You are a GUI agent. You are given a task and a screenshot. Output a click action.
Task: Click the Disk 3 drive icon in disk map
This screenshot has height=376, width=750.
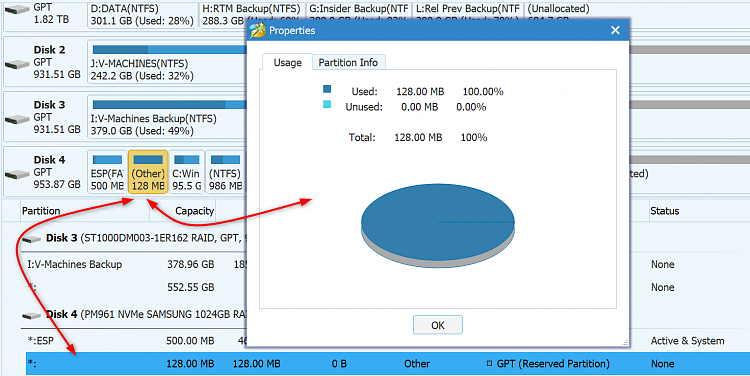pyautogui.click(x=18, y=119)
